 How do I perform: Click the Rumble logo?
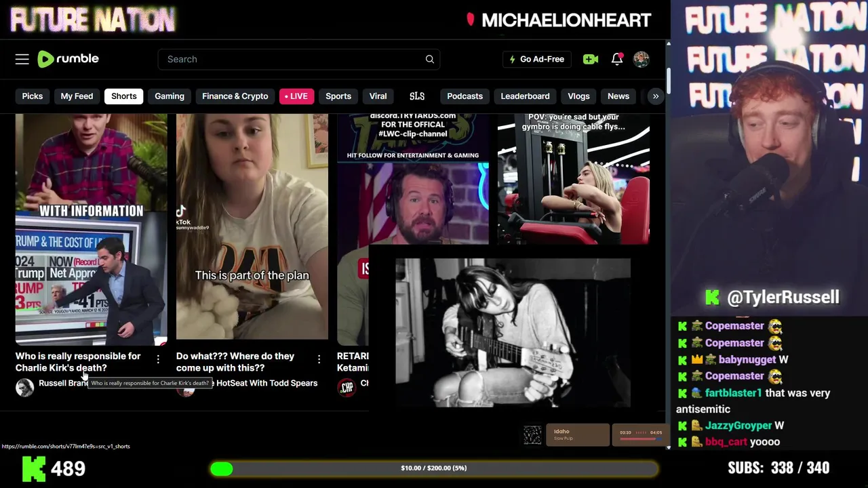click(68, 59)
